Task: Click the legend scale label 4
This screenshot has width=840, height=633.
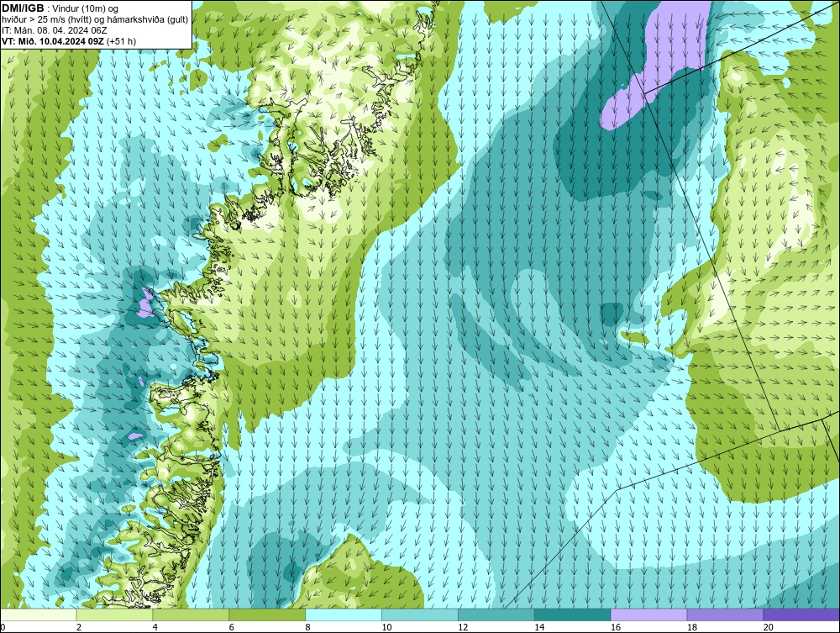Action: 155,627
